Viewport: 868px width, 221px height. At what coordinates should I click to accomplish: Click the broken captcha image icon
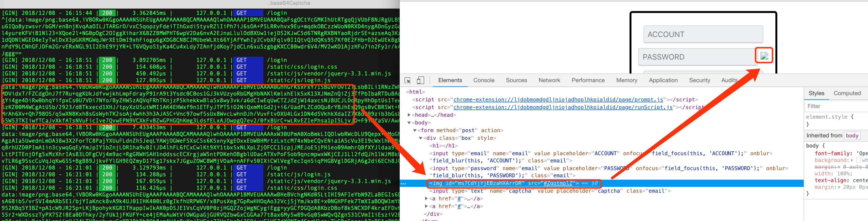pyautogui.click(x=764, y=56)
